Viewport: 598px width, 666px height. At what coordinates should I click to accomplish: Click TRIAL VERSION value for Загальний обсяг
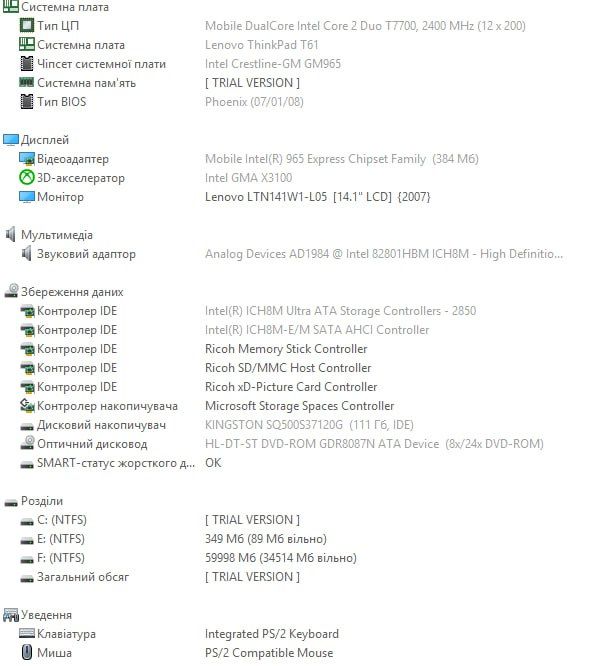(252, 577)
